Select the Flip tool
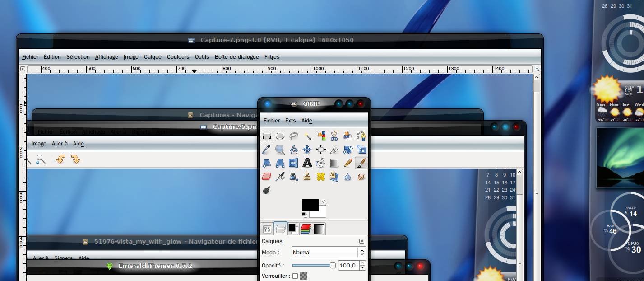The width and height of the screenshot is (644, 281). [294, 163]
